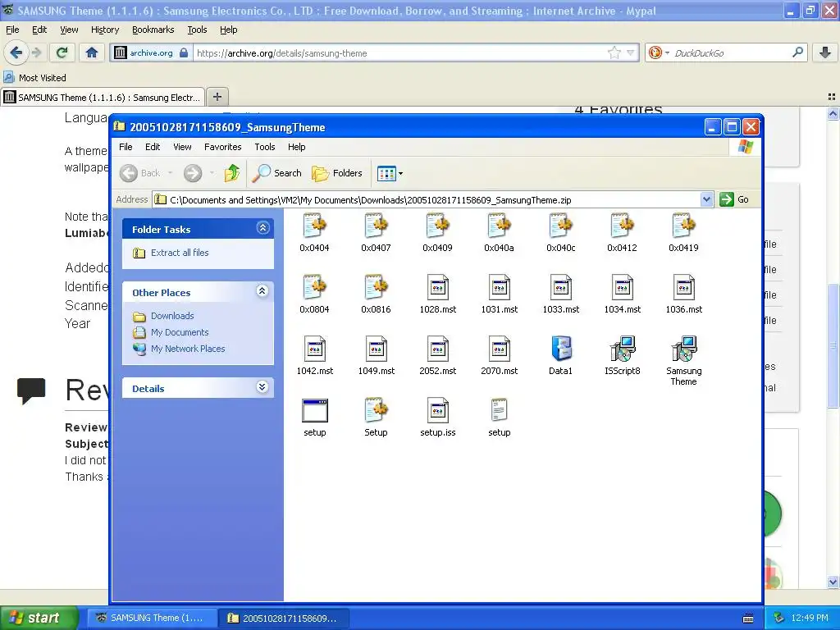Select the setup text document icon
Image resolution: width=840 pixels, height=630 pixels.
point(500,411)
